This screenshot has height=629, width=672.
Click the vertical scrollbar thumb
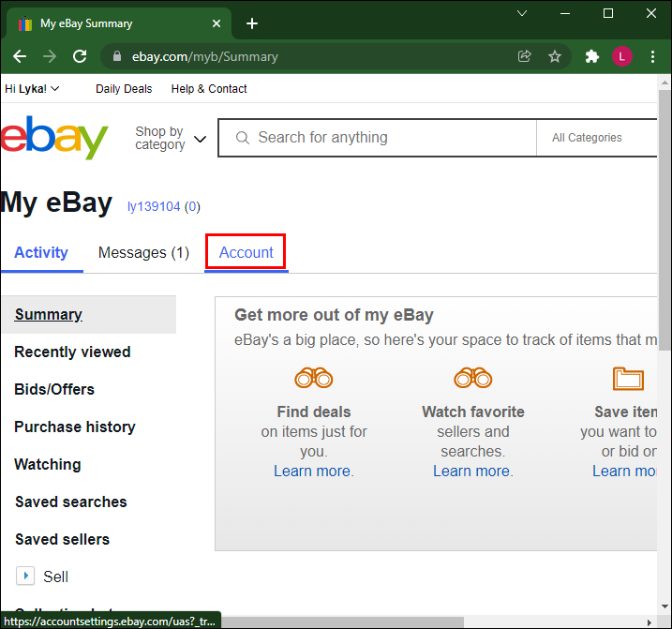pyautogui.click(x=665, y=220)
